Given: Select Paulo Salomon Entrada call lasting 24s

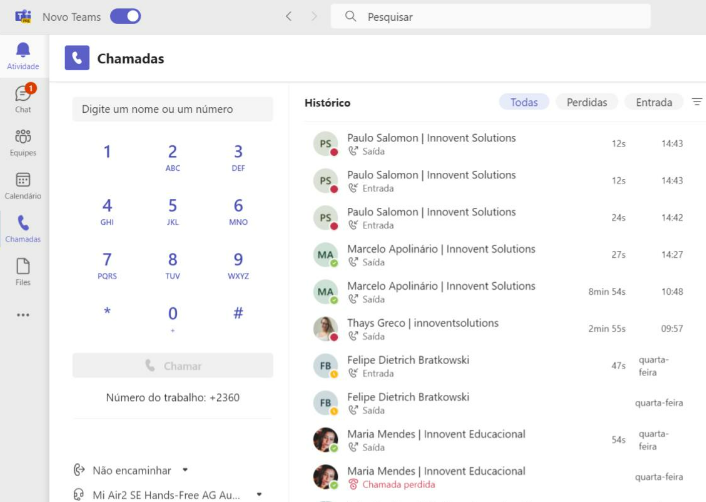Looking at the screenshot, I should pyautogui.click(x=500, y=217).
